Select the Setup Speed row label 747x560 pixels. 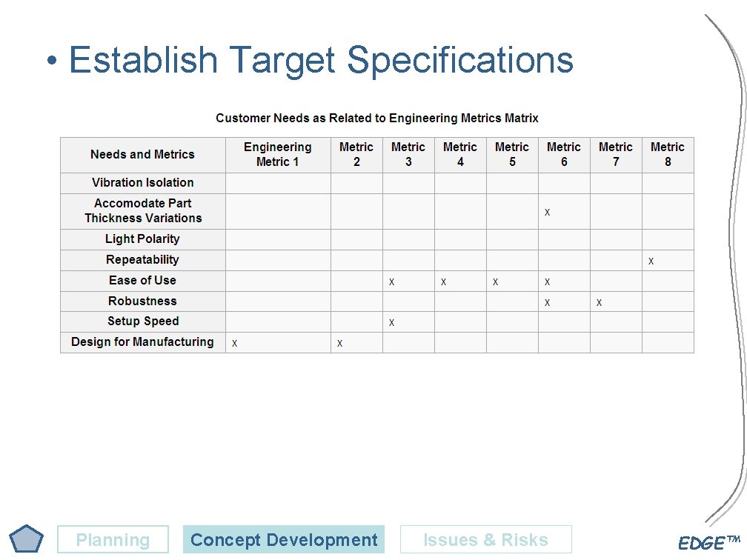click(x=142, y=321)
